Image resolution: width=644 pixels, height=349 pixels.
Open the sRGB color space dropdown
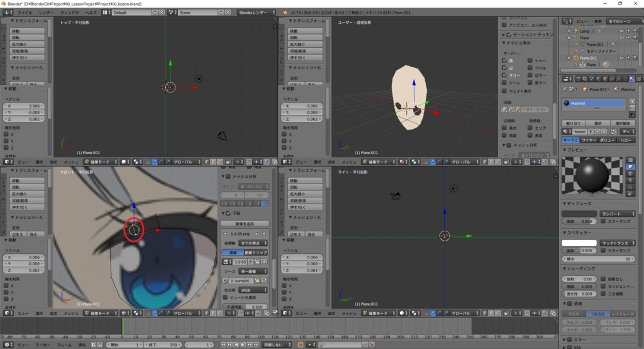click(x=253, y=290)
